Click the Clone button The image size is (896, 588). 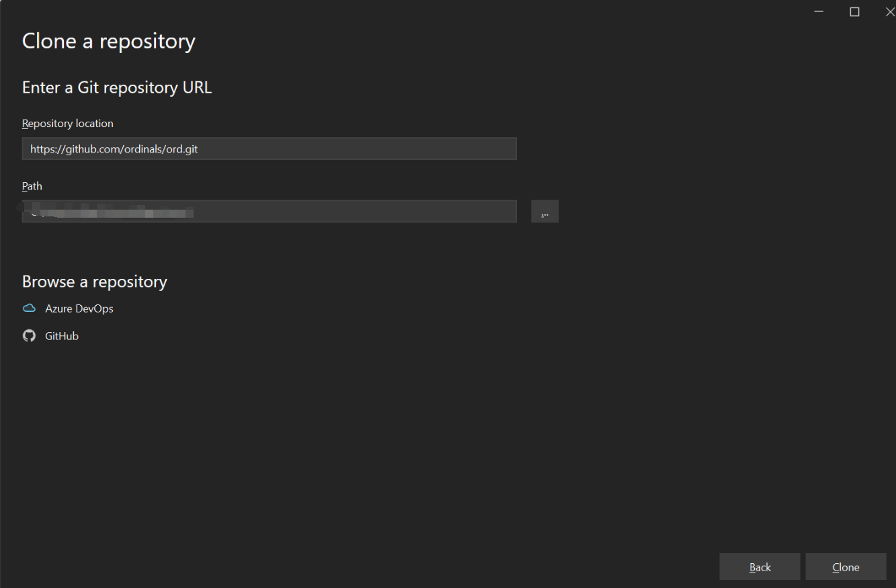pos(846,566)
